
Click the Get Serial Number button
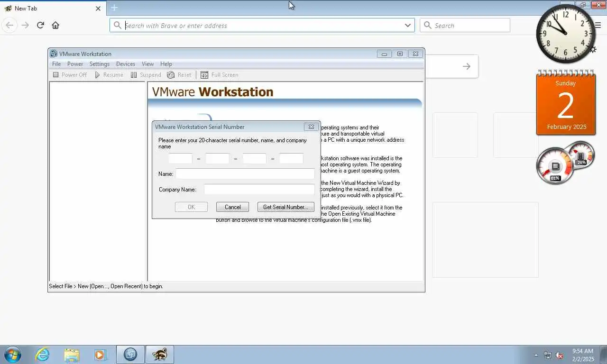coord(285,207)
